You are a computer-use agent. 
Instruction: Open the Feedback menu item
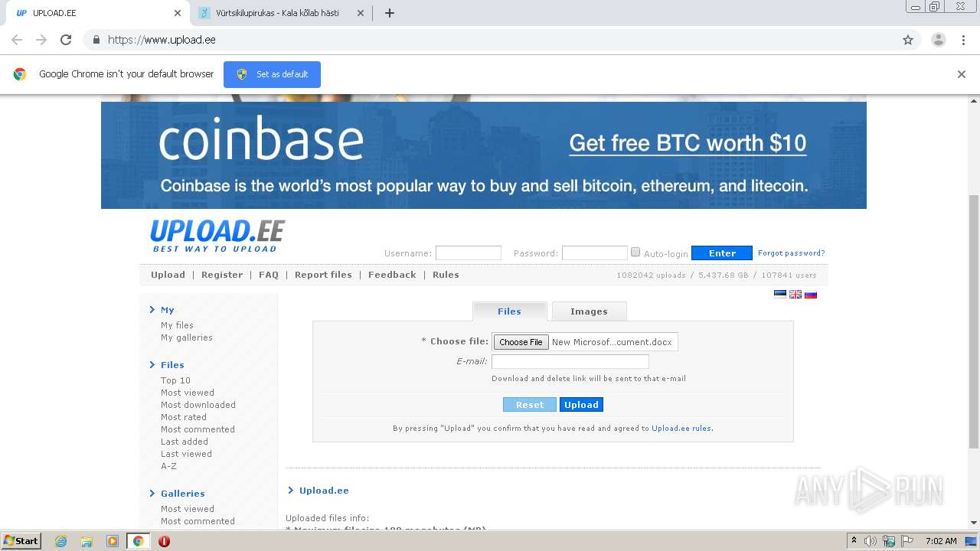[x=392, y=275]
